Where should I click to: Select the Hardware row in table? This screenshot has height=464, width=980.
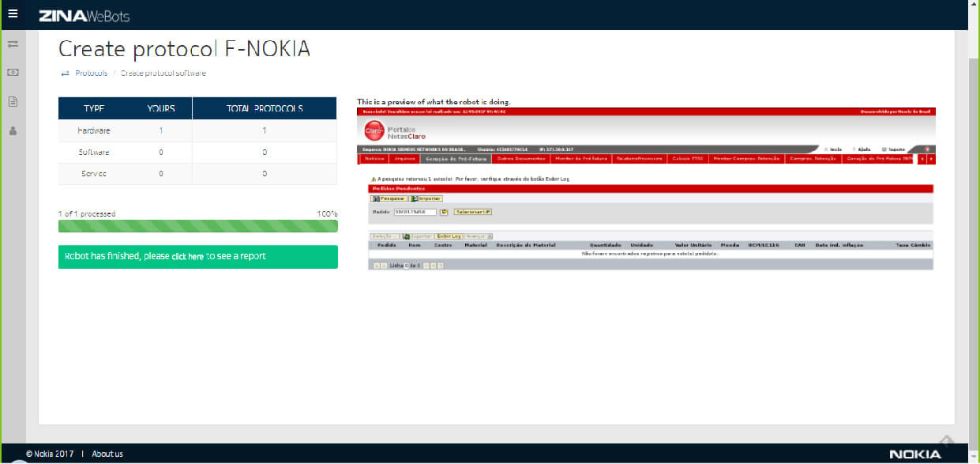[94, 130]
